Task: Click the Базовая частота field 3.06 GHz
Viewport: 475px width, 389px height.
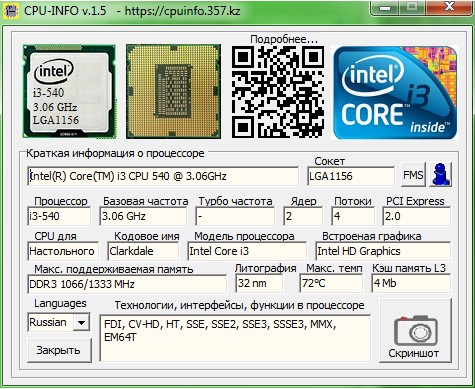Action: 143,216
